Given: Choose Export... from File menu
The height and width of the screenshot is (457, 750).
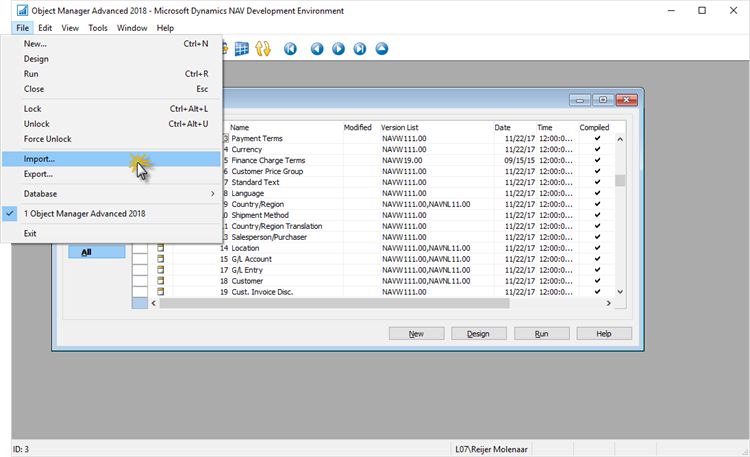Looking at the screenshot, I should click(111, 174).
